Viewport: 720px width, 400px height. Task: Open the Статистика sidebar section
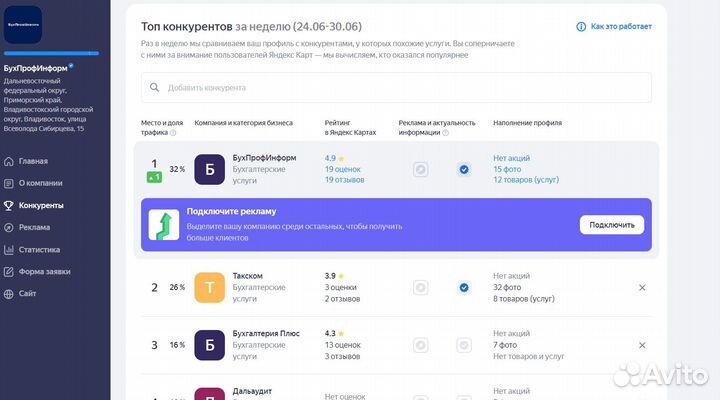pyautogui.click(x=39, y=250)
